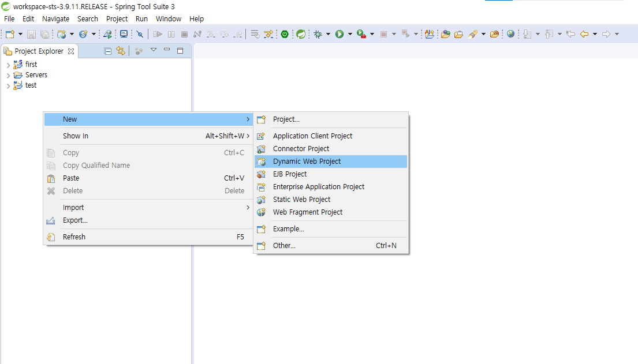
Task: Open Project Explorer View Menu triangle
Action: (x=154, y=50)
